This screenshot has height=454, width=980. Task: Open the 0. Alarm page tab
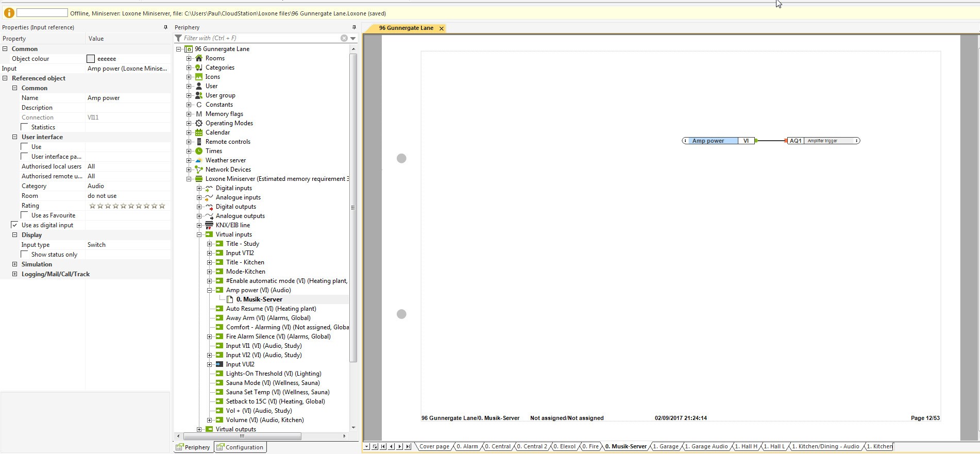pos(467,446)
